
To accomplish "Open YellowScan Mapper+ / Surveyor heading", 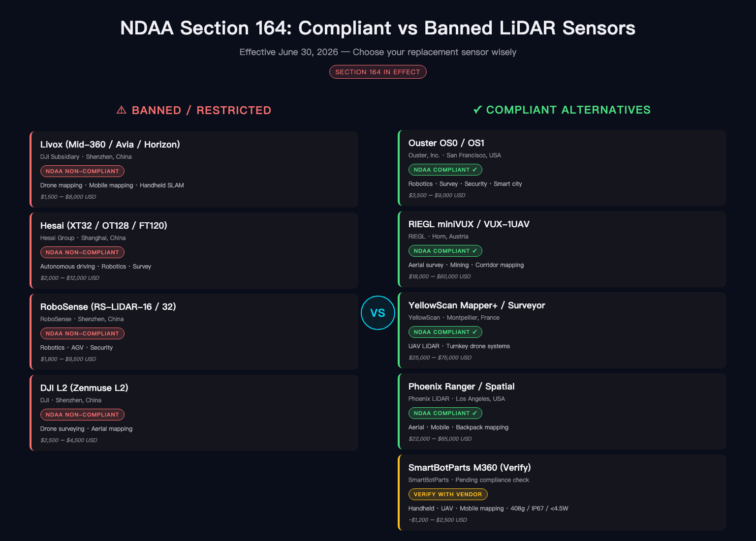I will pyautogui.click(x=477, y=305).
